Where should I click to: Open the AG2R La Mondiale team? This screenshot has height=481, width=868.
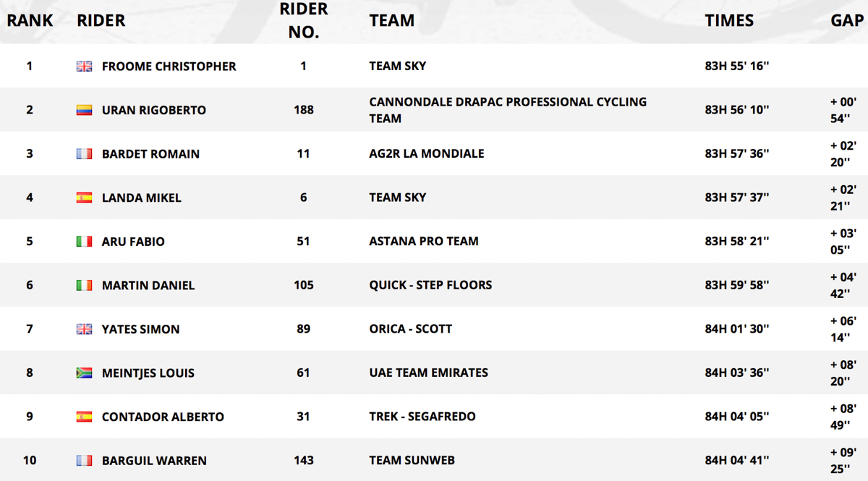(426, 153)
